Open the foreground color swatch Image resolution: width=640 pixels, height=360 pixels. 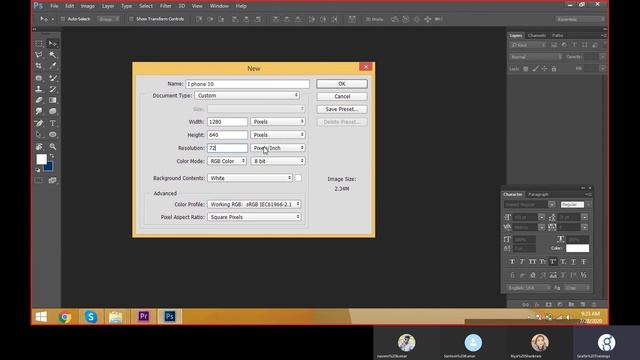point(41,159)
